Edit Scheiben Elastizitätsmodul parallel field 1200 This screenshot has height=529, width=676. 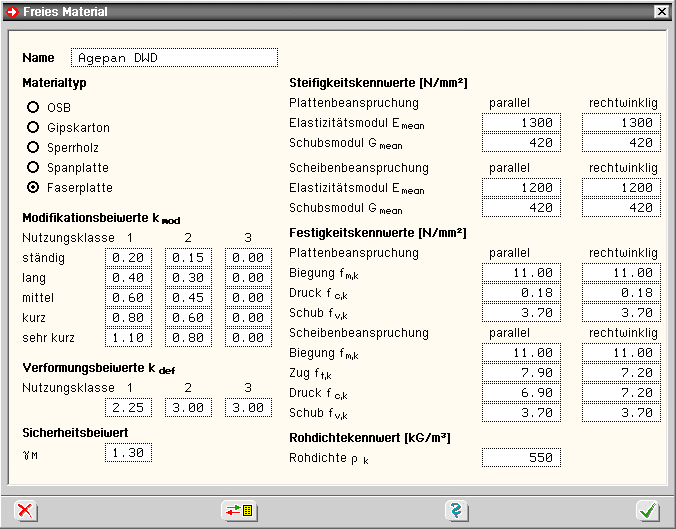(521, 188)
